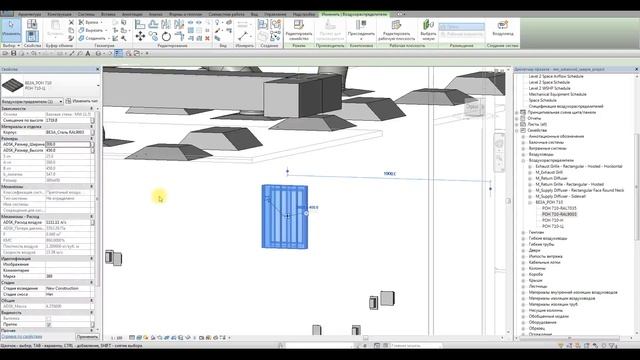Expand the M_Return Diffuser family node
This screenshot has width=640, height=360.
point(530,178)
